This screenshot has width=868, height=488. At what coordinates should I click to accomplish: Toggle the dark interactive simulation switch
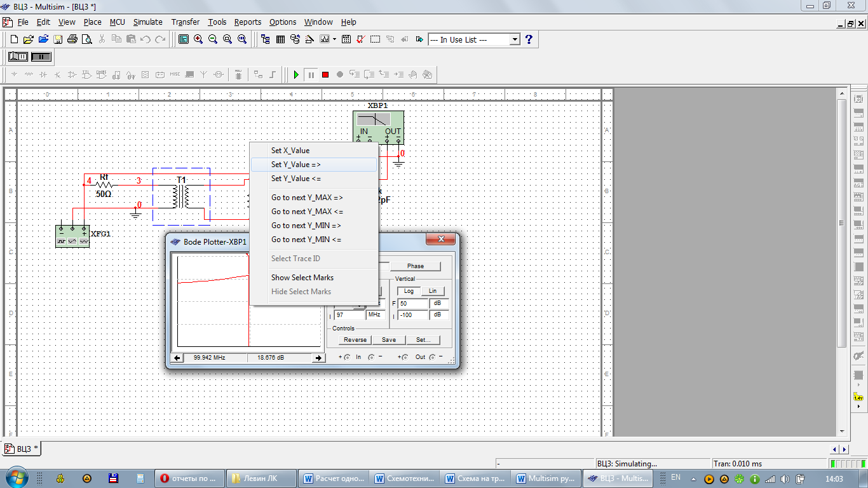click(x=41, y=57)
